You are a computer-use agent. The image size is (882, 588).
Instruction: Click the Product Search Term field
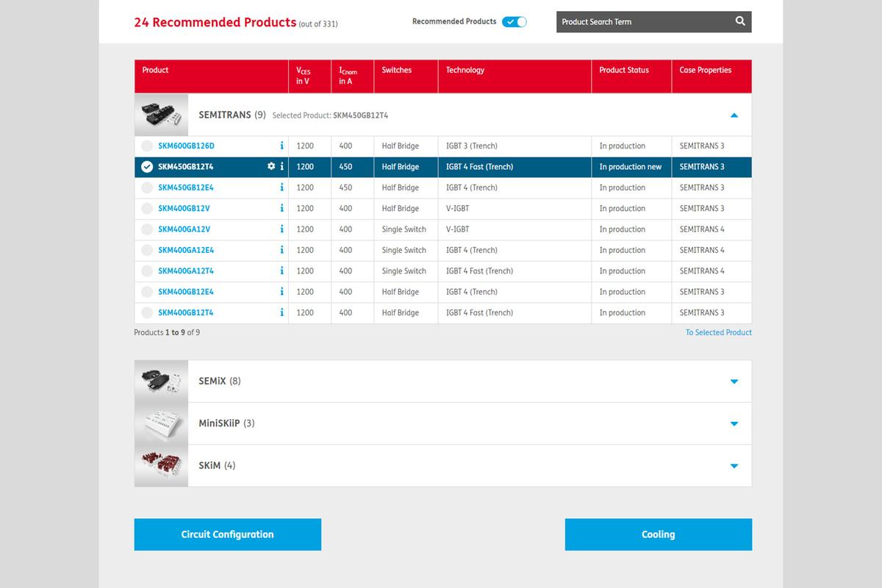(x=643, y=22)
